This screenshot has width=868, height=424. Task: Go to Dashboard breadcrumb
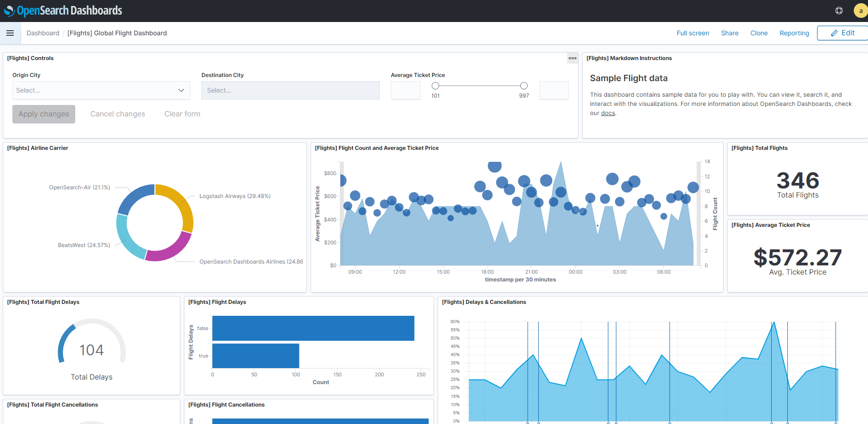pos(43,33)
